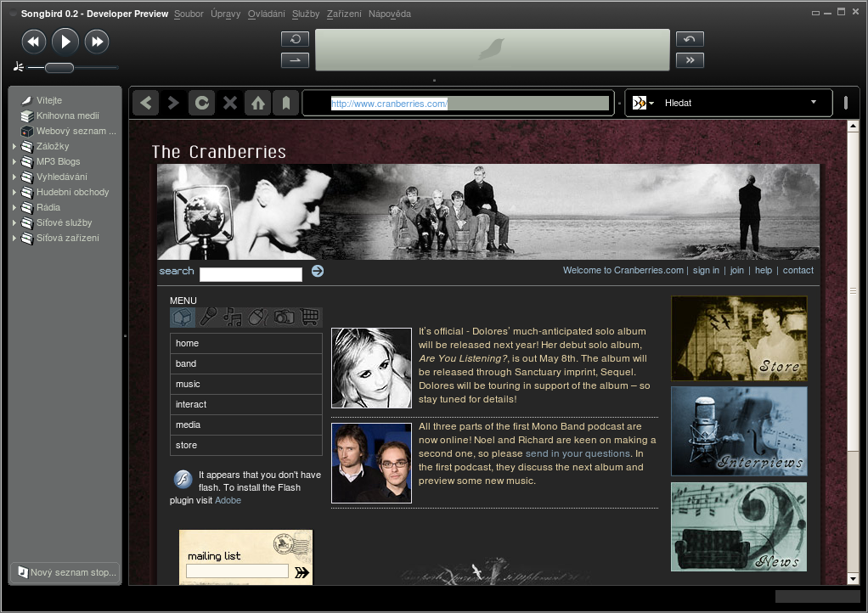This screenshot has width=868, height=613.
Task: Expand the MP3 Blogs tree node
Action: tap(14, 161)
